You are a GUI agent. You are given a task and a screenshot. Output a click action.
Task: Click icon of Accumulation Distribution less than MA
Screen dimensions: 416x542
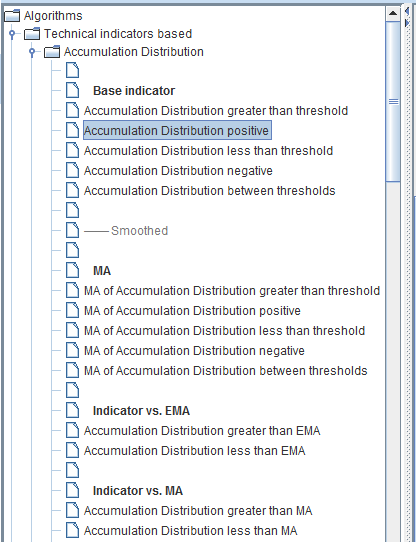point(72,531)
